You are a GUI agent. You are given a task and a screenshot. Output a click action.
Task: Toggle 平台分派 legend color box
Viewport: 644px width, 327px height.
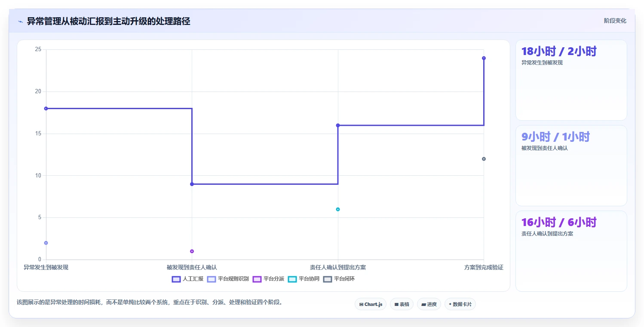click(257, 279)
